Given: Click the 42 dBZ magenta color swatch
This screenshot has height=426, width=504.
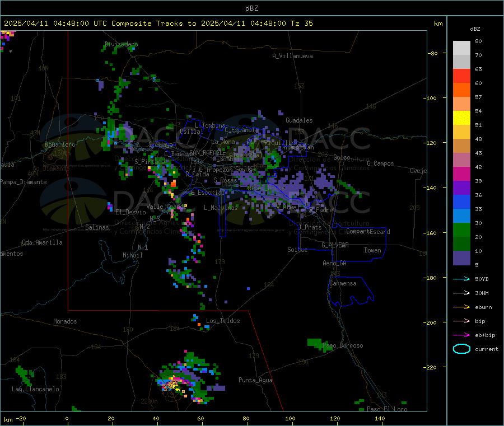Looking at the screenshot, I should [461, 174].
